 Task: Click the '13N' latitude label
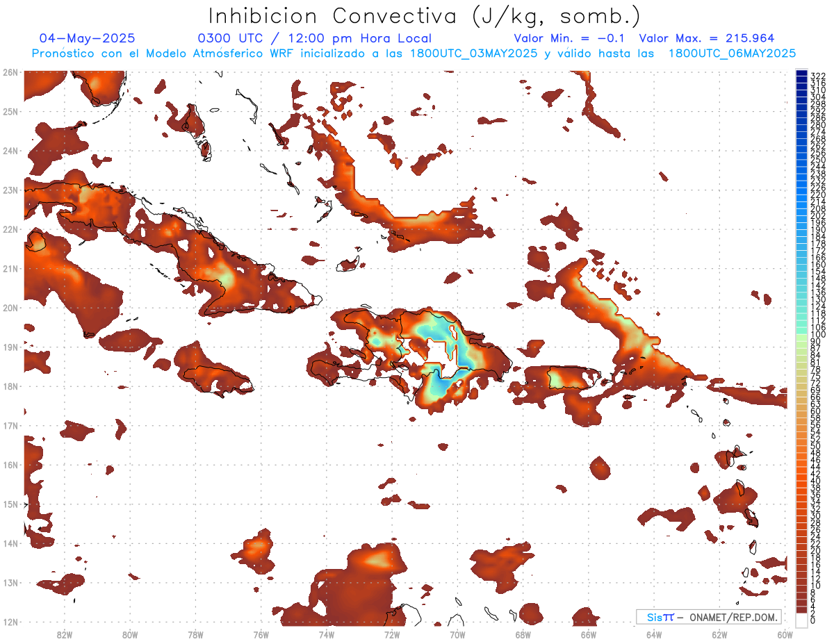click(10, 582)
